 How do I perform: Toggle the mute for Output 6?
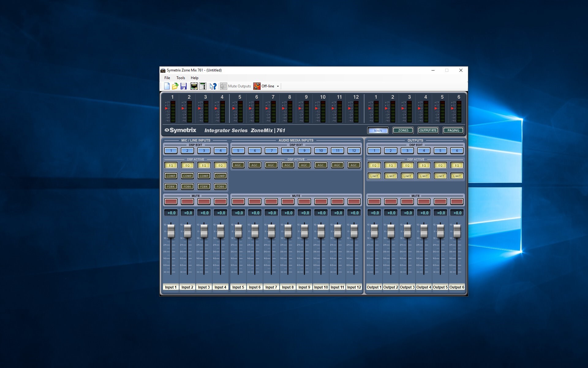tap(457, 201)
